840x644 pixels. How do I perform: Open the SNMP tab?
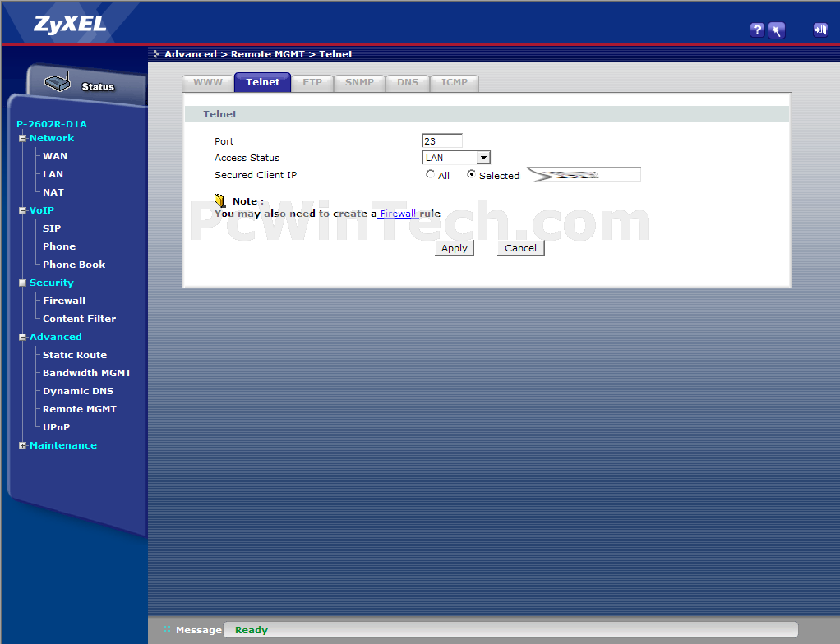pyautogui.click(x=359, y=82)
